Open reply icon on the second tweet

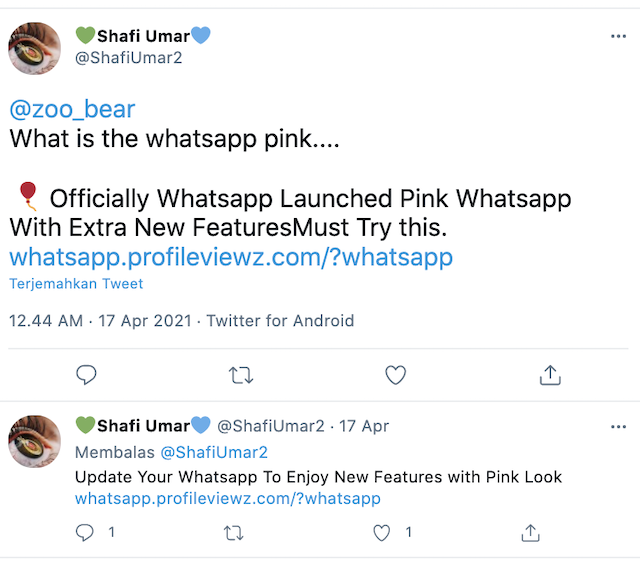coord(86,533)
